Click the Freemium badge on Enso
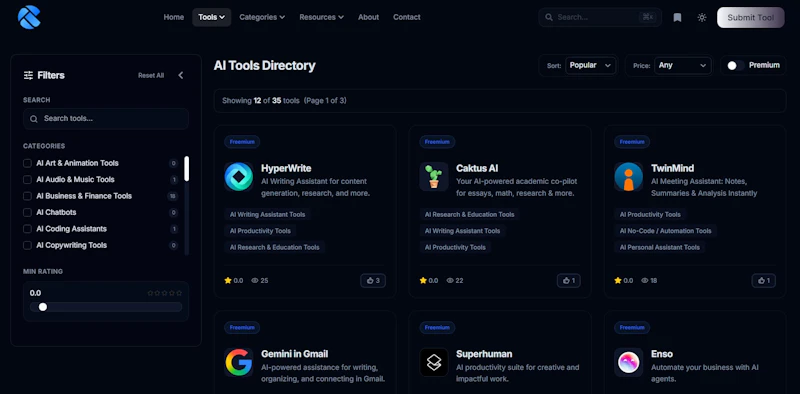 [x=632, y=328]
